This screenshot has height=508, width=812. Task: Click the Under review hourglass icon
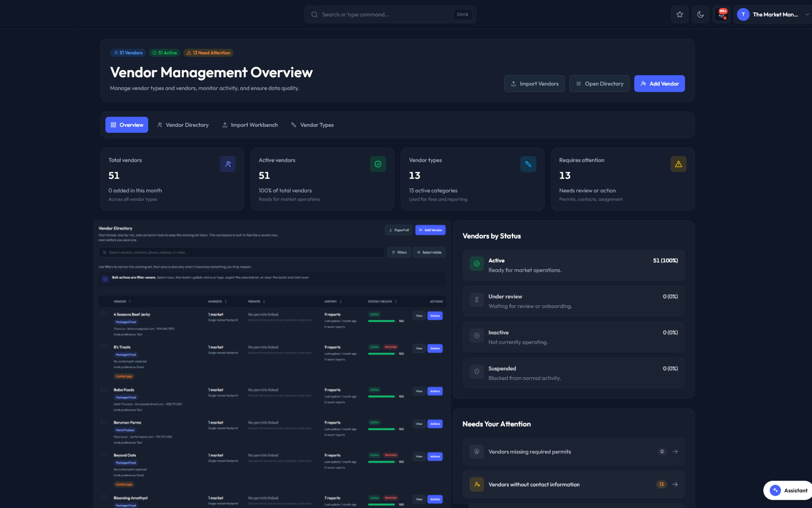click(477, 300)
